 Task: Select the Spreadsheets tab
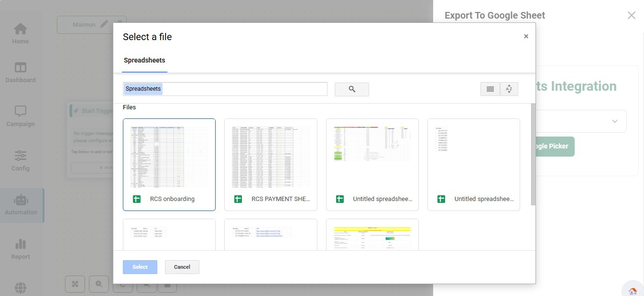tap(144, 61)
